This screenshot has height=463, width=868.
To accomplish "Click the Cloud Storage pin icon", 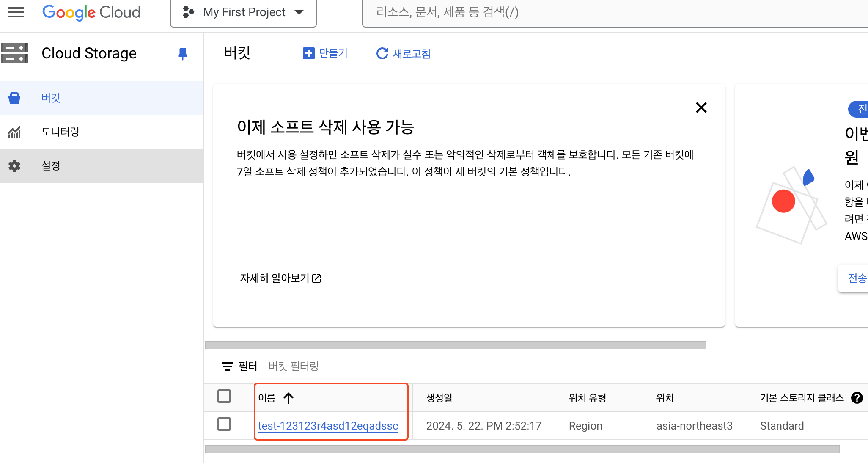I will coord(182,54).
